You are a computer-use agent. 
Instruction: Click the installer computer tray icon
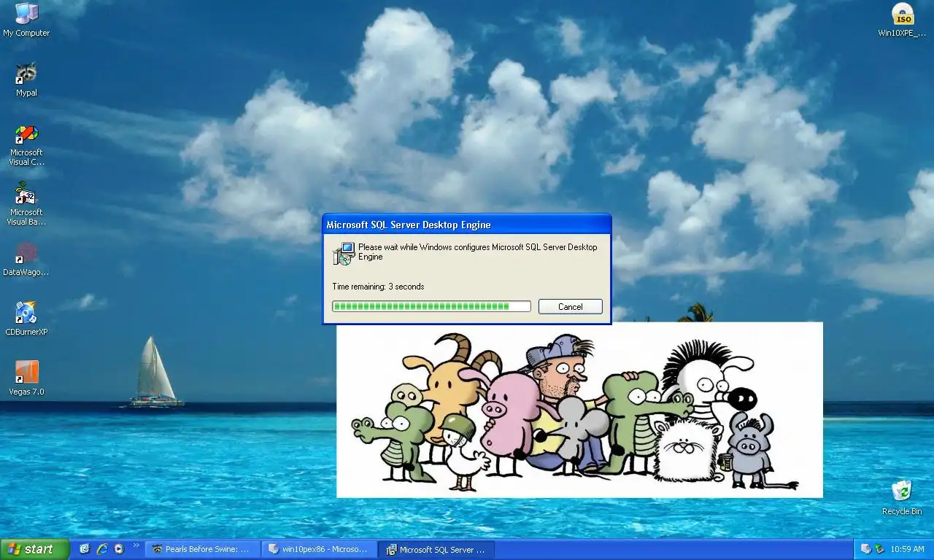(x=865, y=549)
